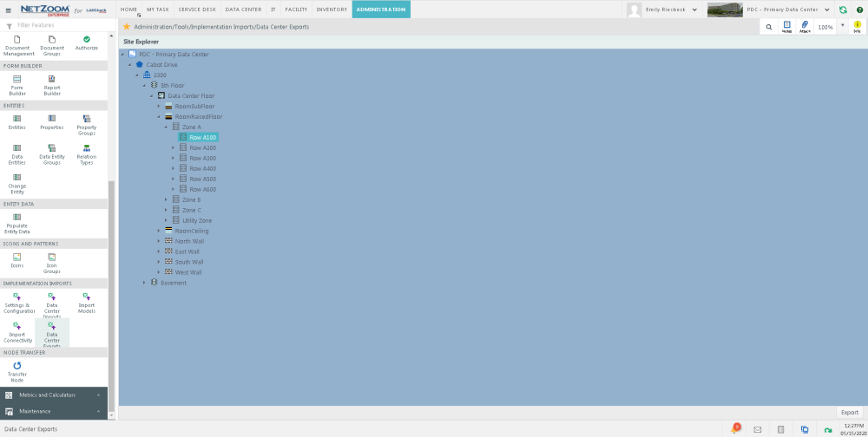Open the Import Models tool

[x=87, y=302]
